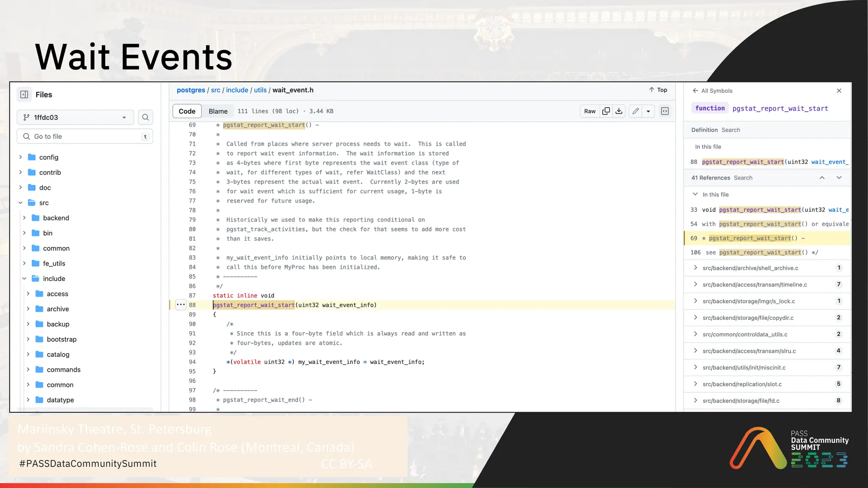This screenshot has height=488, width=868.
Task: Click the Raw button
Action: pyautogui.click(x=590, y=111)
